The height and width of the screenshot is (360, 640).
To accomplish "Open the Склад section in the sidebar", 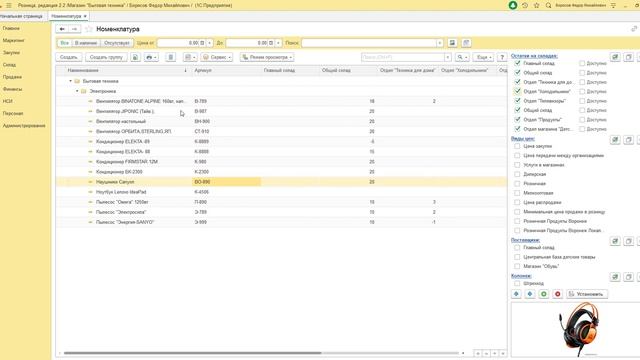I will 9,65.
